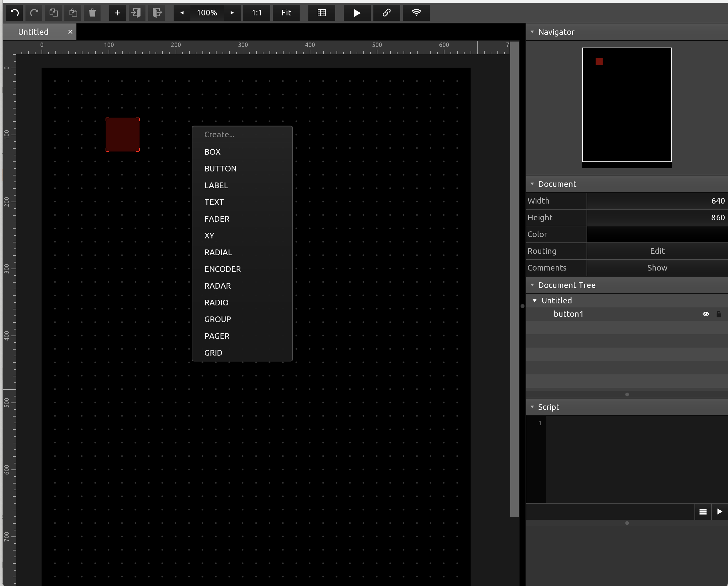728x586 pixels.
Task: Click the import document icon
Action: pos(136,13)
